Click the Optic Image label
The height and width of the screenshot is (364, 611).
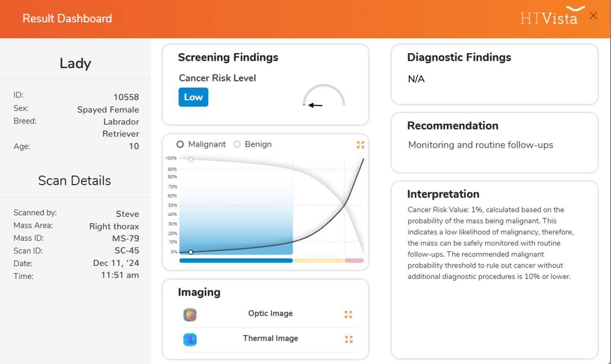270,314
